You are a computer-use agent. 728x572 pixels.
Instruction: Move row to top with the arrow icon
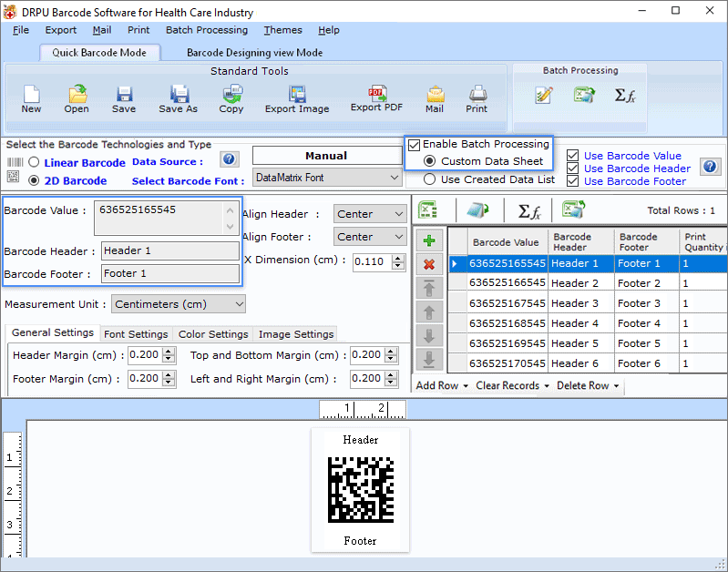[429, 289]
